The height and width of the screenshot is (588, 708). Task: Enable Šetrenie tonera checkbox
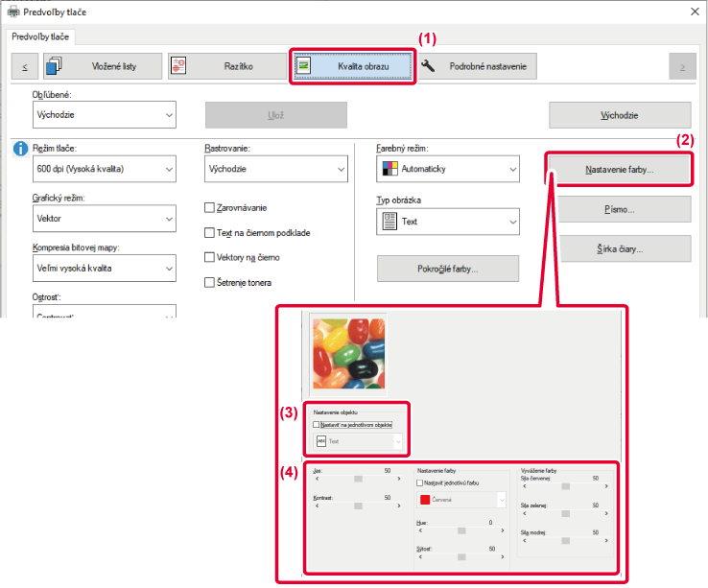click(x=210, y=282)
